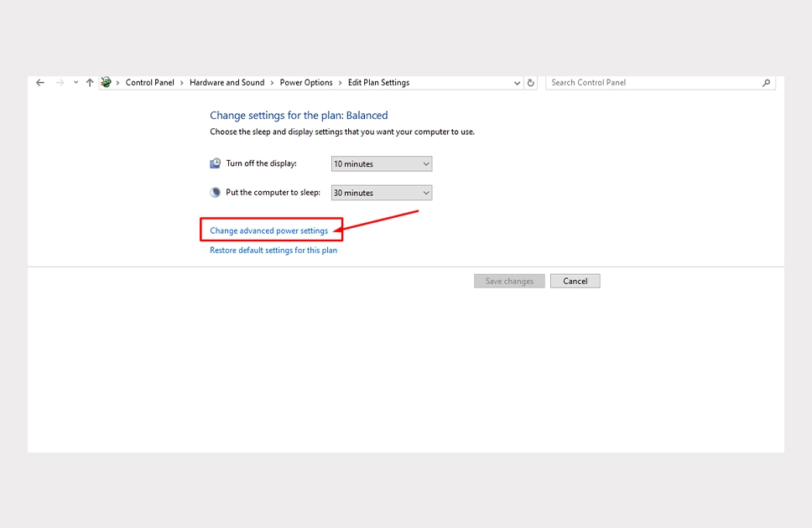Expand chevron after Control Panel breadcrumb
This screenshot has width=812, height=528.
182,83
